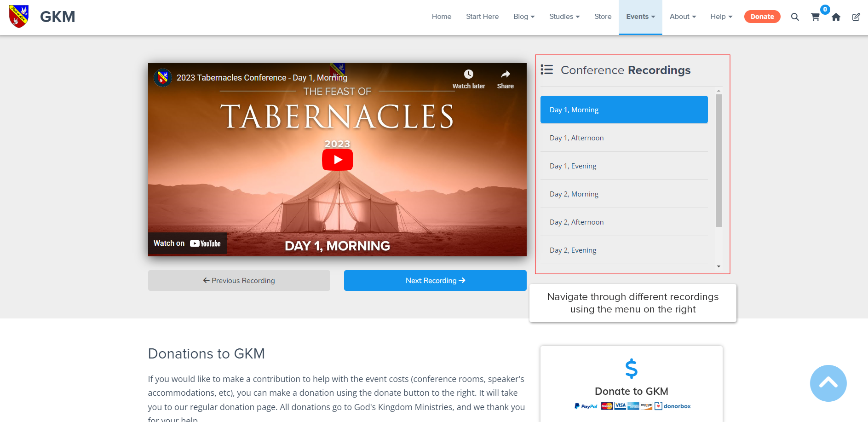Viewport: 868px width, 422px height.
Task: Go to the Home menu item
Action: click(x=442, y=17)
